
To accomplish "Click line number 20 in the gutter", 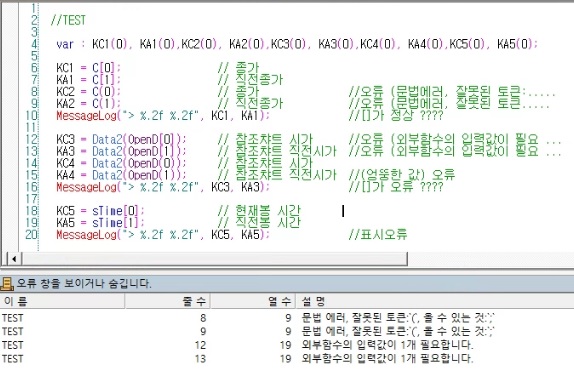I will tap(31, 234).
